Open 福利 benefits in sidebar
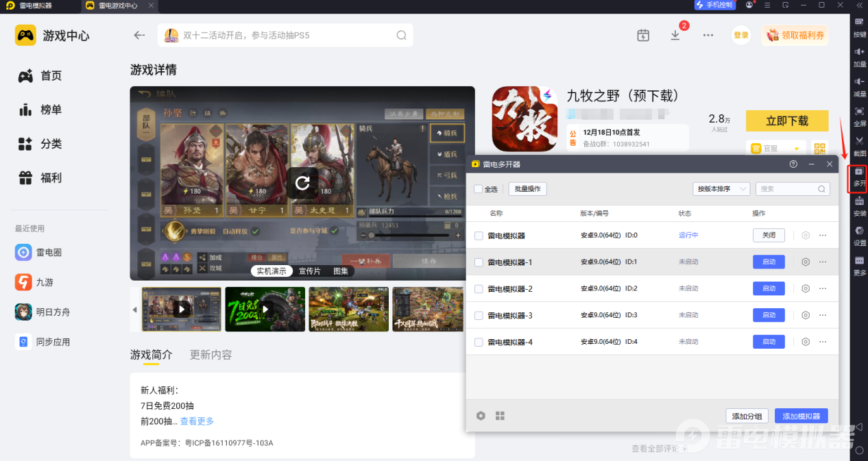The height and width of the screenshot is (461, 868). [40, 178]
